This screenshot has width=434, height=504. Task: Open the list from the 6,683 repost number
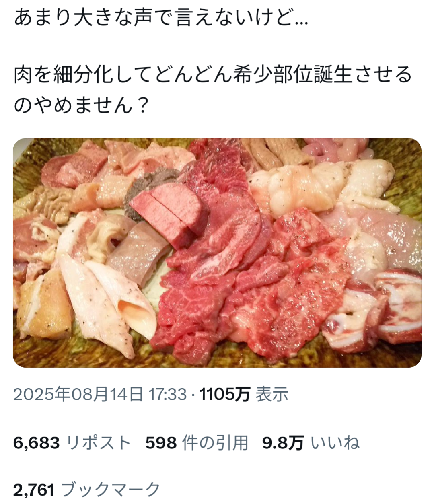[x=37, y=443]
